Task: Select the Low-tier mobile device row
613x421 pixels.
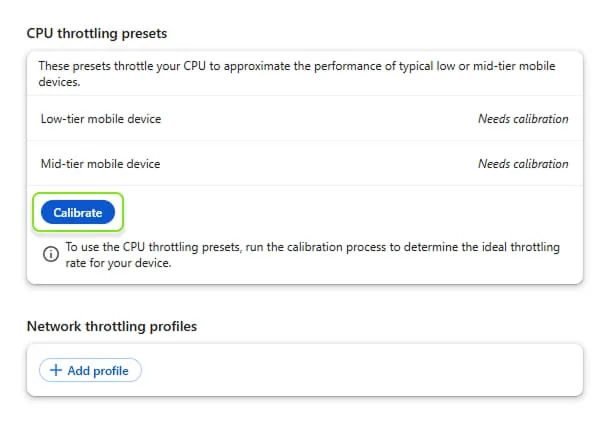Action: click(x=300, y=119)
